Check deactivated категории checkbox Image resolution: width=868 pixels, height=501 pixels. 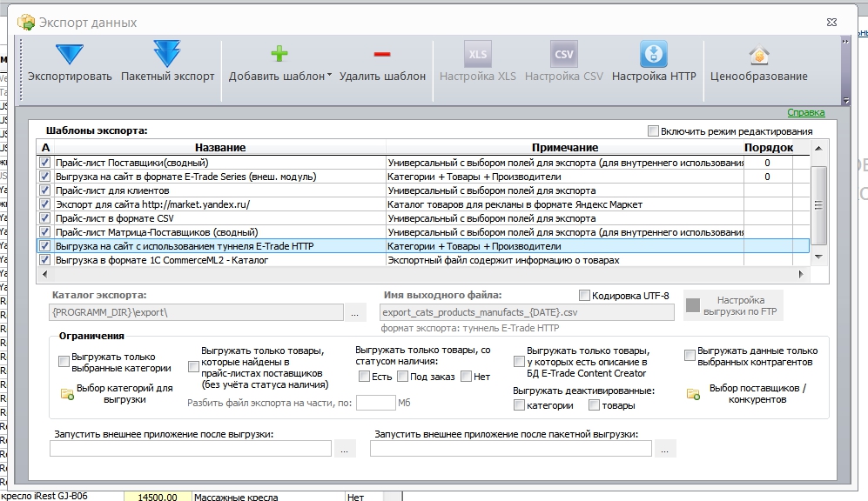coord(519,405)
